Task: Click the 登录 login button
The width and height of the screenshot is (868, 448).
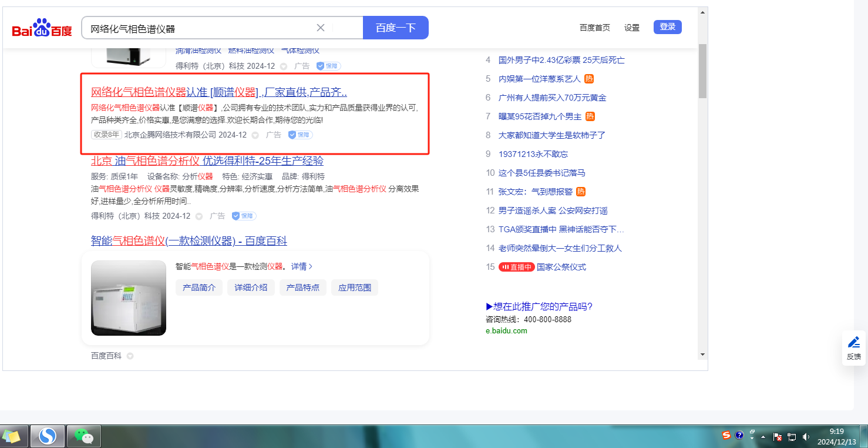Action: pyautogui.click(x=667, y=27)
